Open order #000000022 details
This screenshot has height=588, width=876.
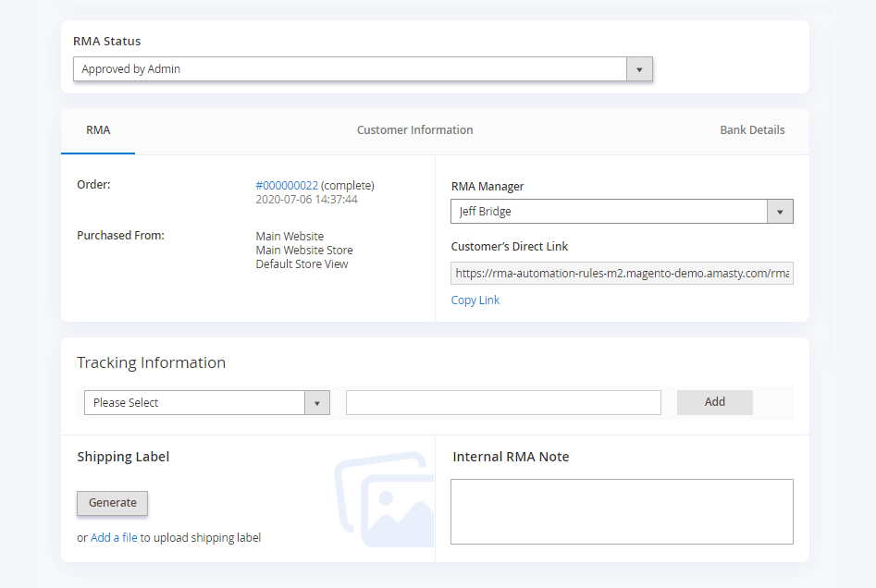click(x=287, y=185)
